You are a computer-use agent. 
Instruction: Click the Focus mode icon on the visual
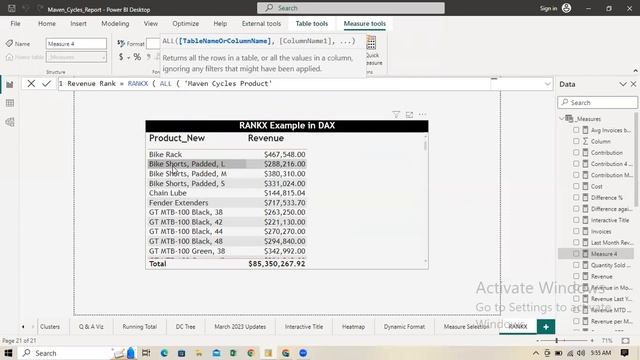click(409, 115)
